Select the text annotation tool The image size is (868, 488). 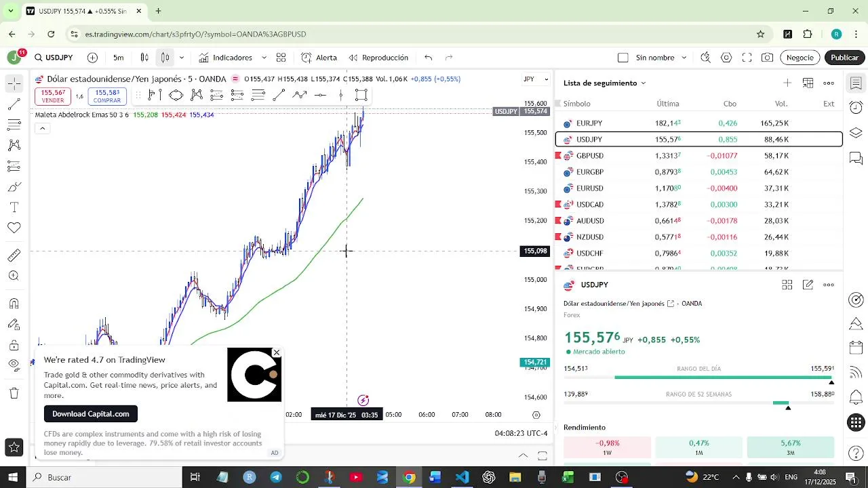(x=14, y=207)
